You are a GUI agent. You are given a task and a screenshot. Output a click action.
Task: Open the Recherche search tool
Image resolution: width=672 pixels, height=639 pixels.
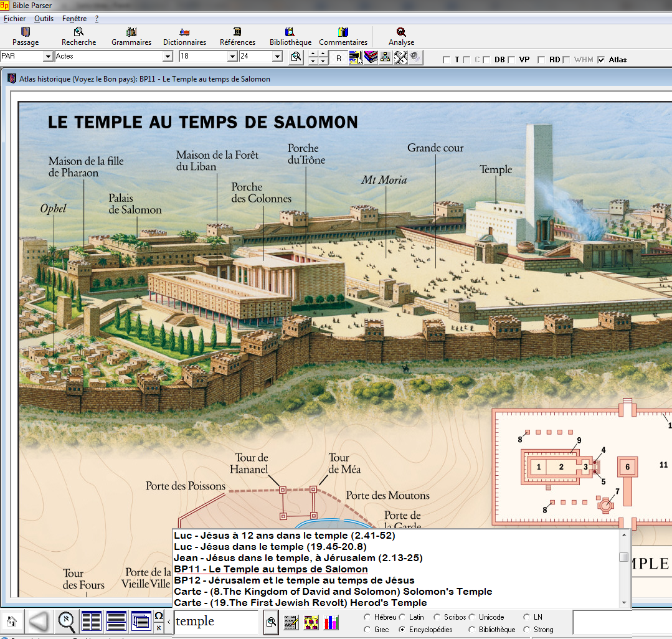pos(79,36)
